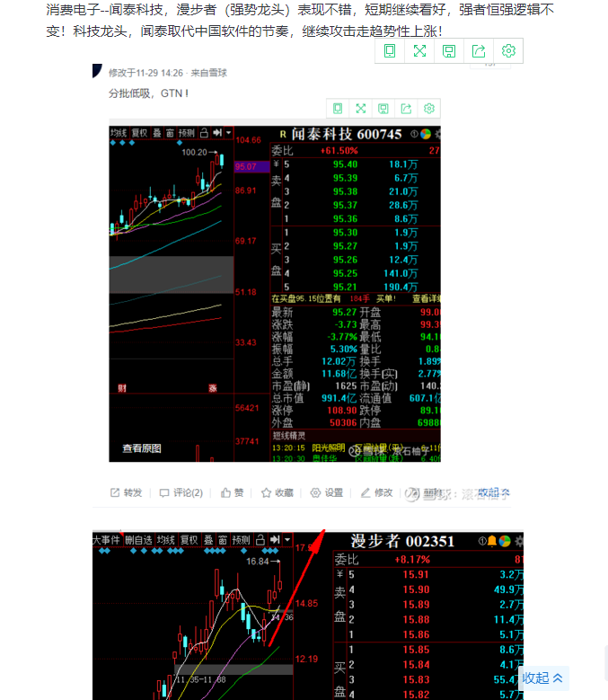This screenshot has height=700, width=608.
Task: Click the 修改于11-29 14:26 timestamp
Action: pyautogui.click(x=145, y=73)
